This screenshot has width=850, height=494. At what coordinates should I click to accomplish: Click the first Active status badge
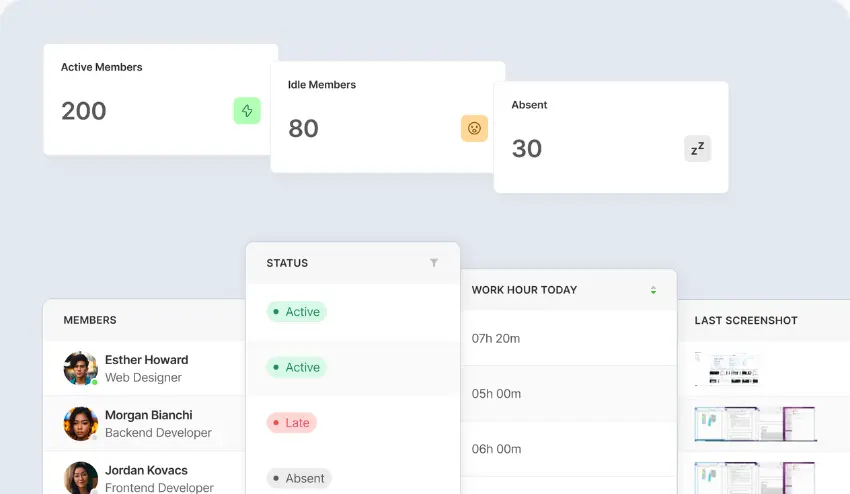(297, 312)
